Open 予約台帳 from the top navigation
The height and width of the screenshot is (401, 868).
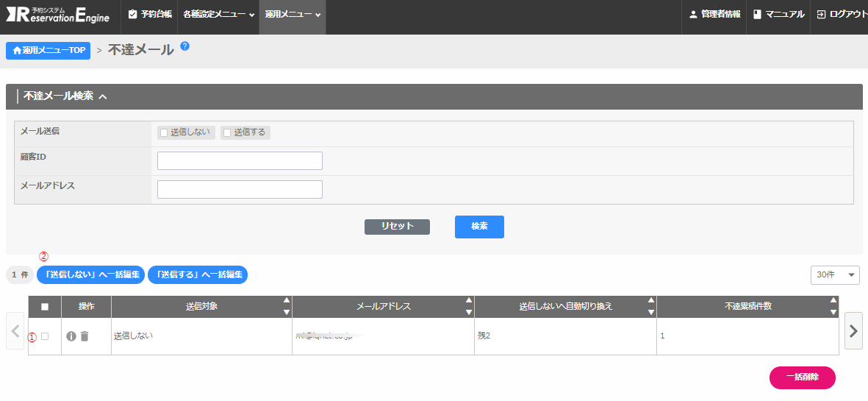pyautogui.click(x=150, y=15)
